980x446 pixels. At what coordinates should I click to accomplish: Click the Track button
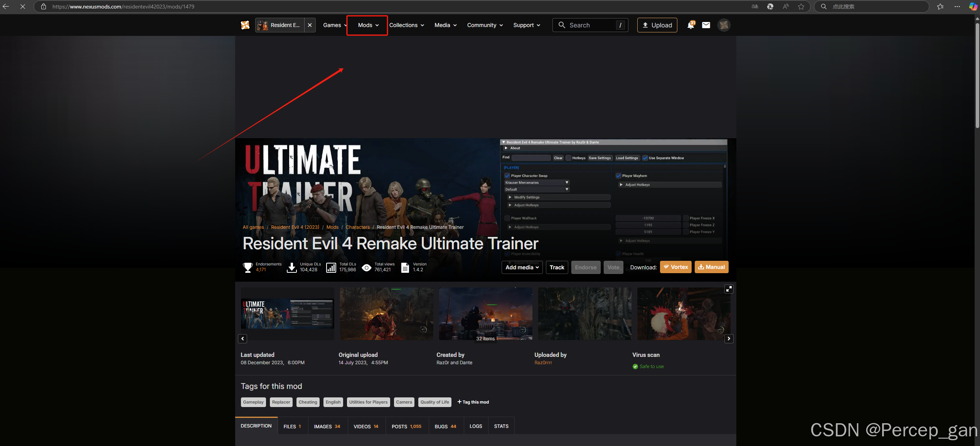click(x=557, y=267)
